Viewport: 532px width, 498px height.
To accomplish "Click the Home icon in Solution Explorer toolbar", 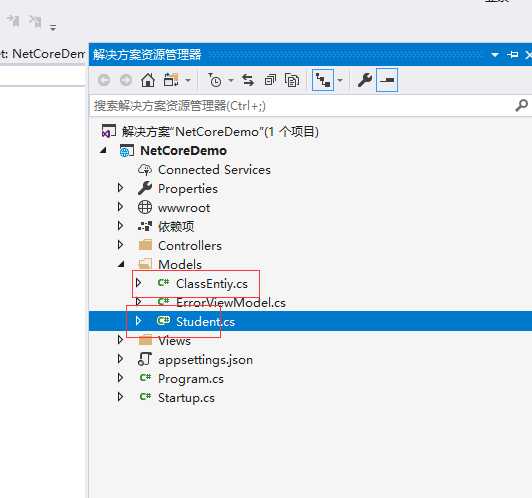I will [148, 80].
